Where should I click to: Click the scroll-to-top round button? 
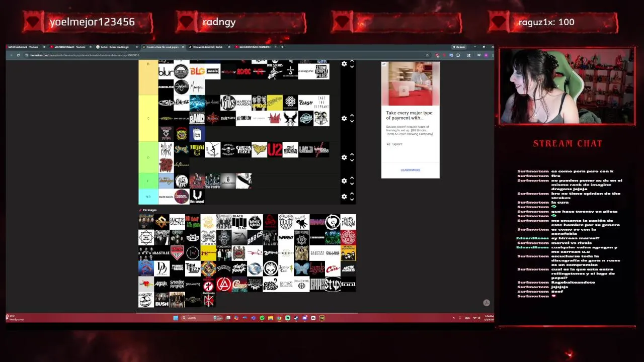click(x=487, y=303)
